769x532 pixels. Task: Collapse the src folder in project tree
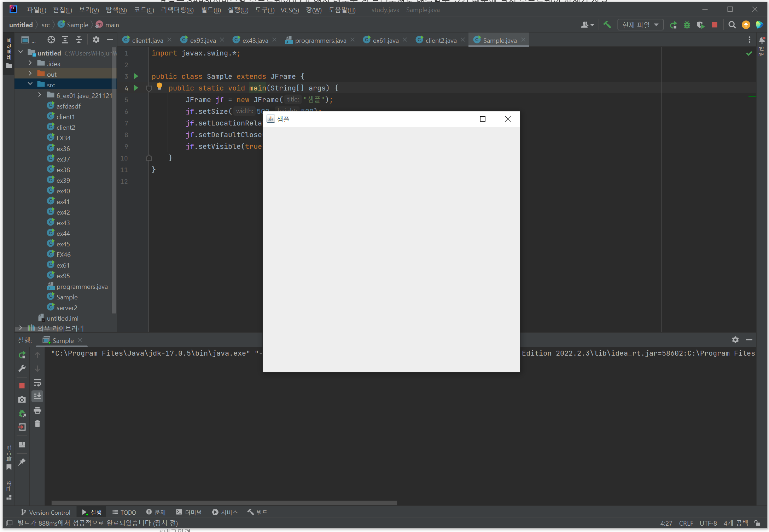[30, 84]
